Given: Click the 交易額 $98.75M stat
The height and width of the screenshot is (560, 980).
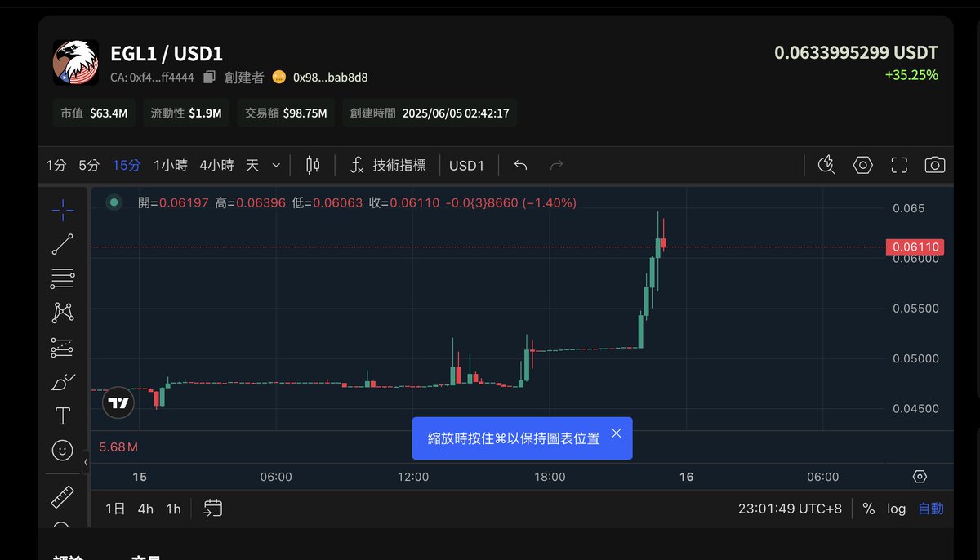Looking at the screenshot, I should (x=286, y=113).
